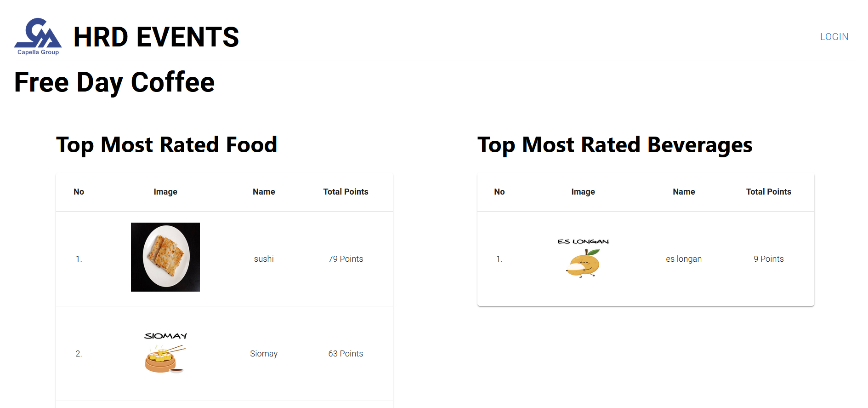The width and height of the screenshot is (868, 408).
Task: Click the es longan drink image
Action: click(x=583, y=258)
